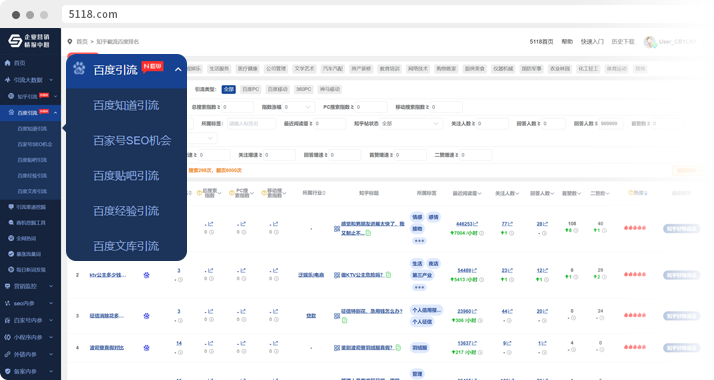Image resolution: width=714 pixels, height=380 pixels.
Task: Click the home icon beside 首页 in sidebar
Action: [x=7, y=63]
